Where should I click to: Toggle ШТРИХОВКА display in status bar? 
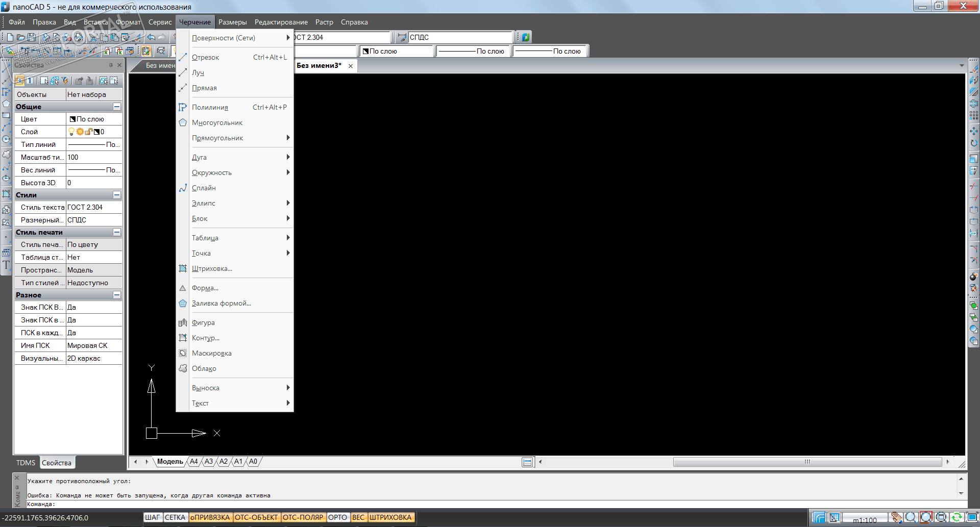pos(390,517)
